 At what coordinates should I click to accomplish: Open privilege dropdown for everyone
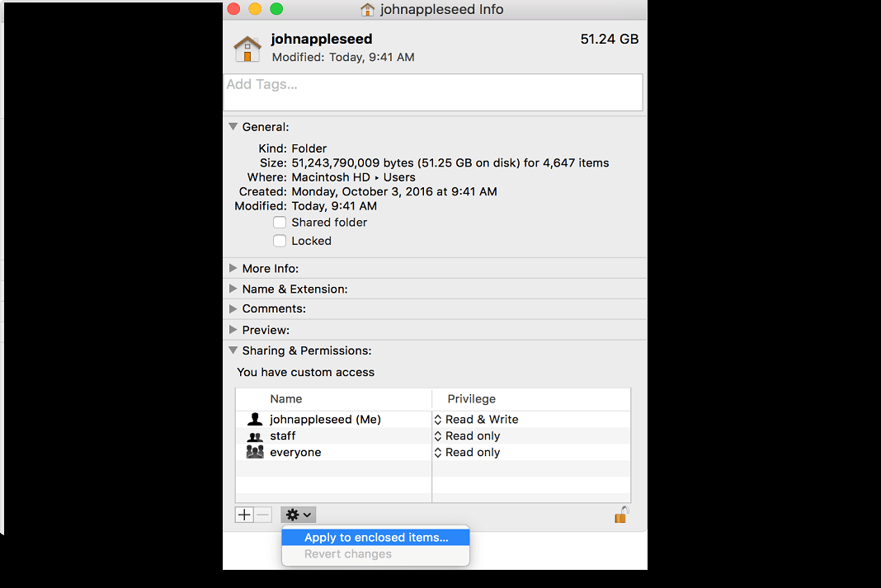pyautogui.click(x=468, y=452)
